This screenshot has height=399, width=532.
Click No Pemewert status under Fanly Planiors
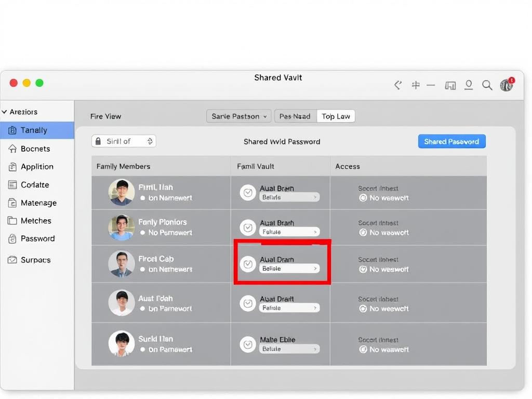click(x=170, y=232)
